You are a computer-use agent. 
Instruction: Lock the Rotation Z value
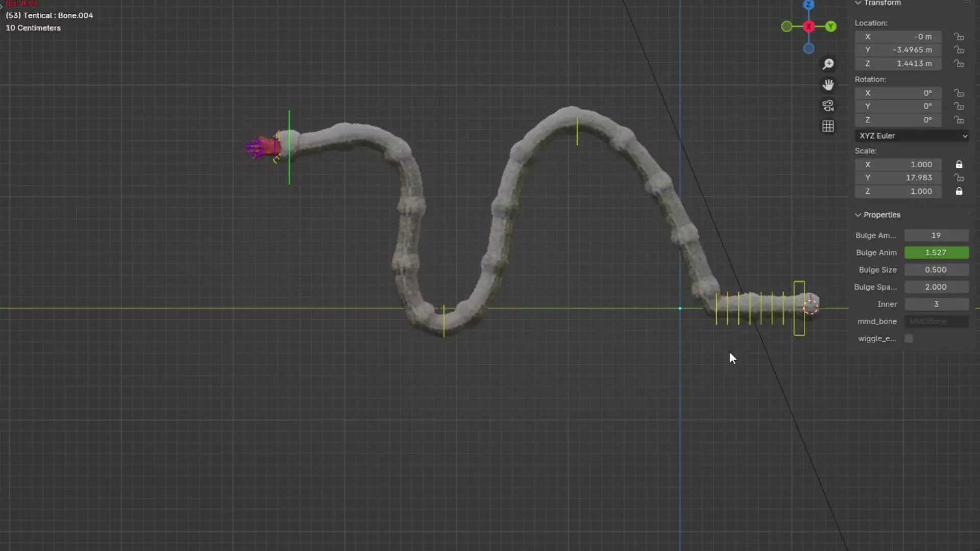959,120
